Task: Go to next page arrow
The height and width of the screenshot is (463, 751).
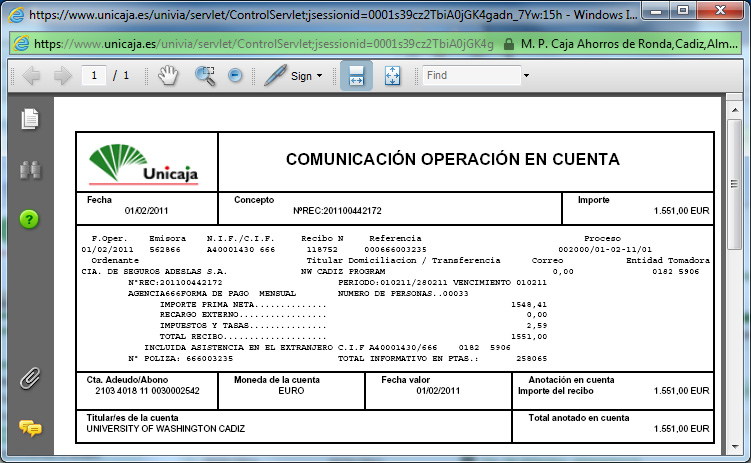Action: 62,76
